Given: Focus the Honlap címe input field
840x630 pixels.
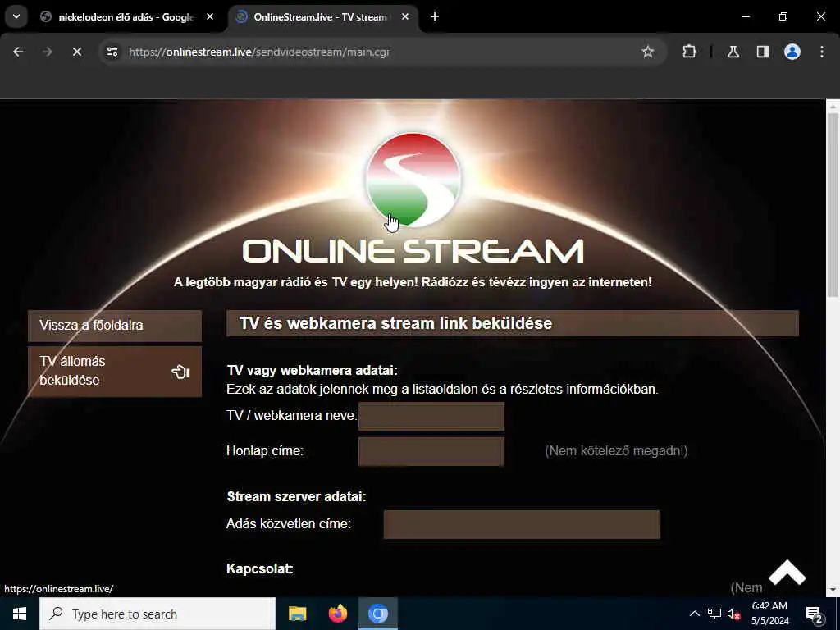Looking at the screenshot, I should tap(431, 451).
